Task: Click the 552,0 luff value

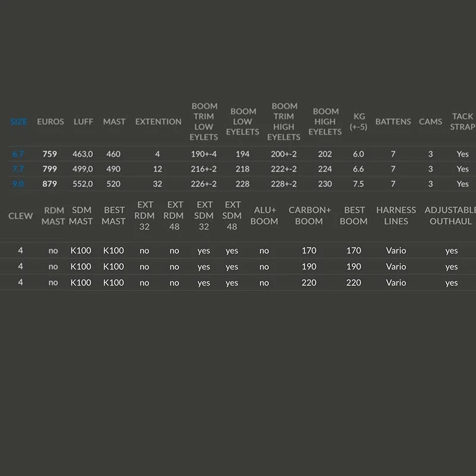Action: pos(83,184)
